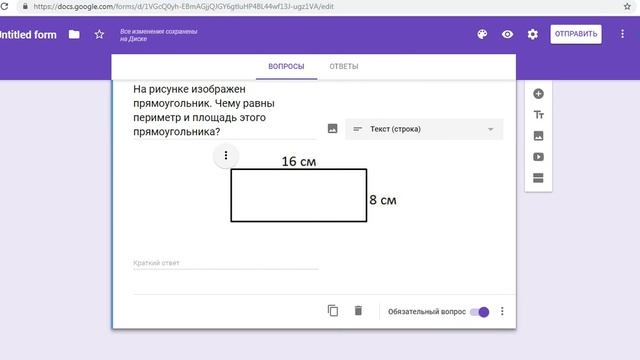Open question more options menu
This screenshot has width=640, height=360.
pos(502,311)
